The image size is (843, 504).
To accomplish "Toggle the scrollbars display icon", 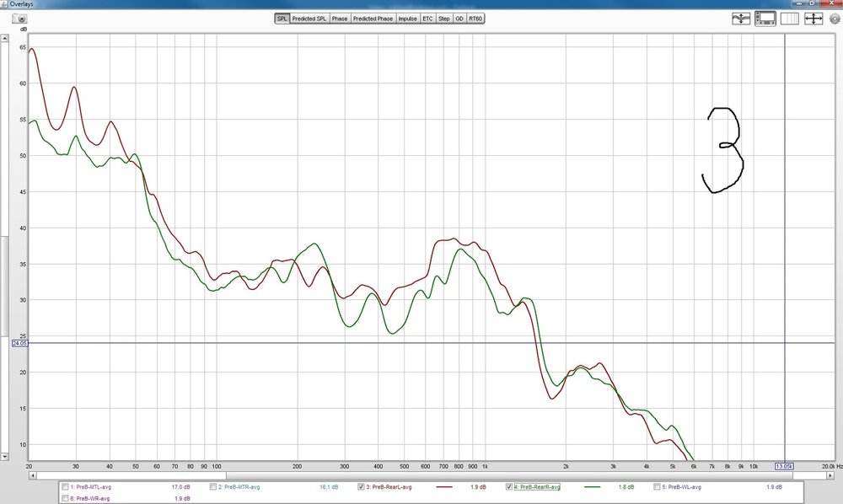I will (765, 19).
